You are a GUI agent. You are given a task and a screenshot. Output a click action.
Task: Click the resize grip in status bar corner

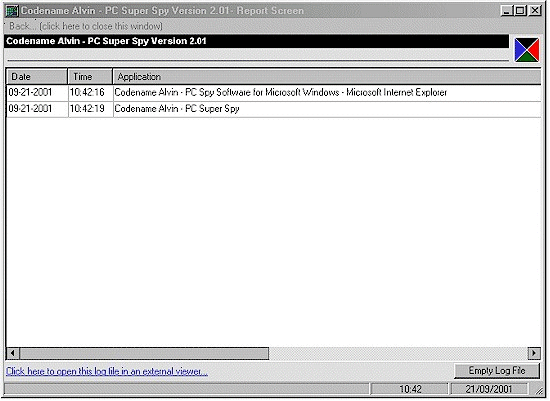point(538,389)
